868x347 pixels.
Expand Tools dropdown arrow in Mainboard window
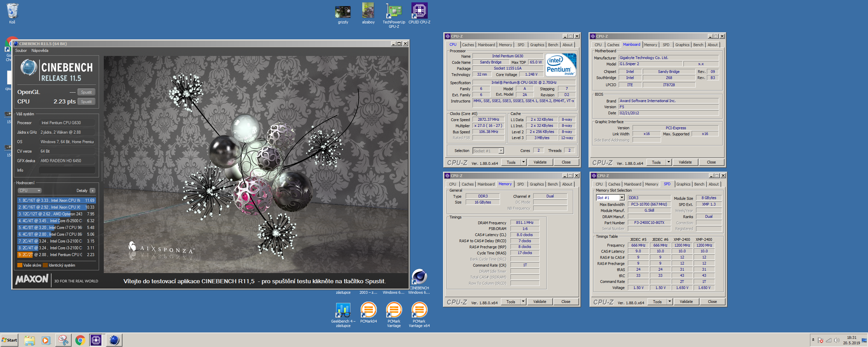669,162
